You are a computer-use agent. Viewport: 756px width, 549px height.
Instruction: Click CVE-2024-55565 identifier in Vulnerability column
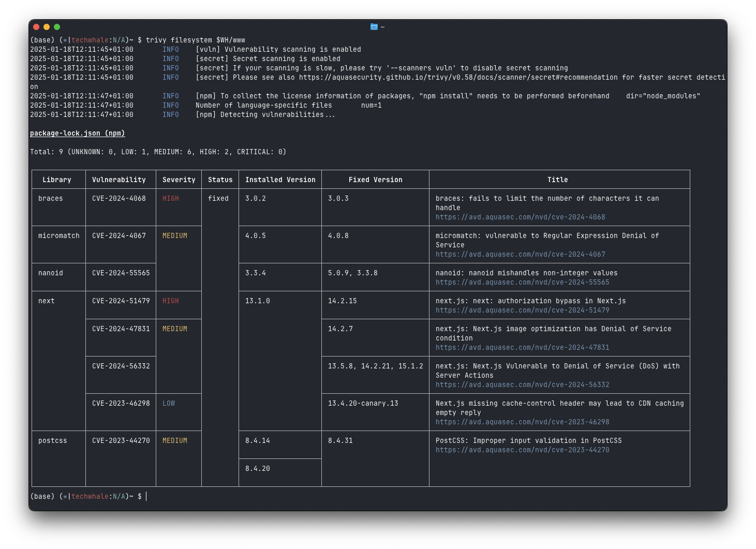pos(121,273)
